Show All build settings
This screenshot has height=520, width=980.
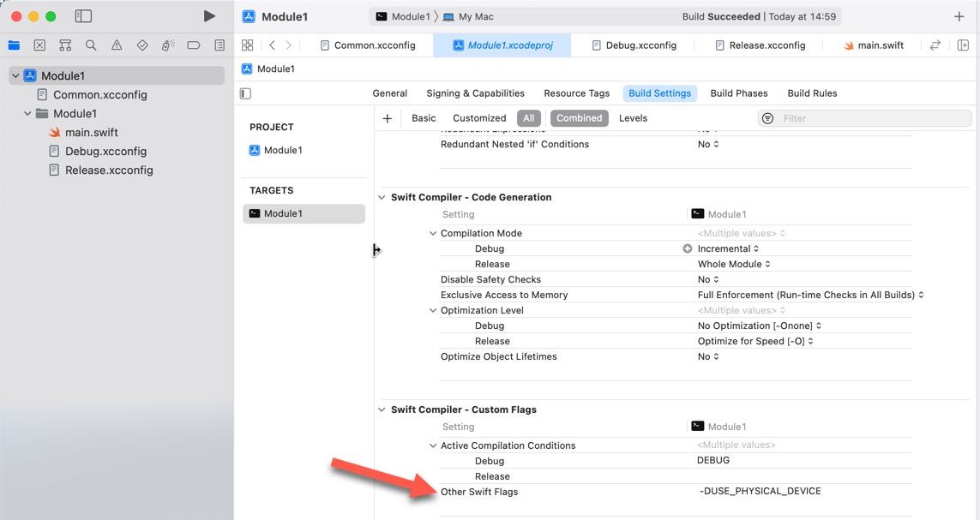tap(529, 118)
